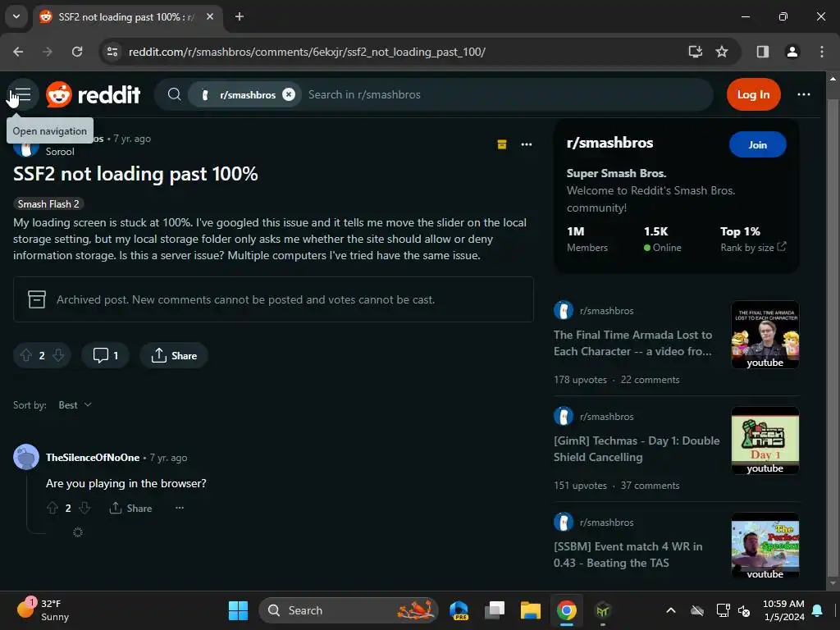Open the notification bell in the tray

tap(817, 610)
